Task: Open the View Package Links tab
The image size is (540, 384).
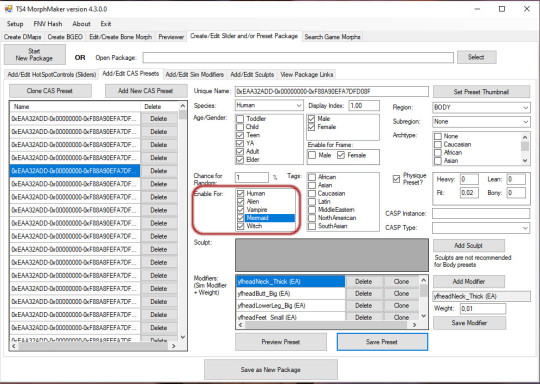Action: (x=307, y=74)
